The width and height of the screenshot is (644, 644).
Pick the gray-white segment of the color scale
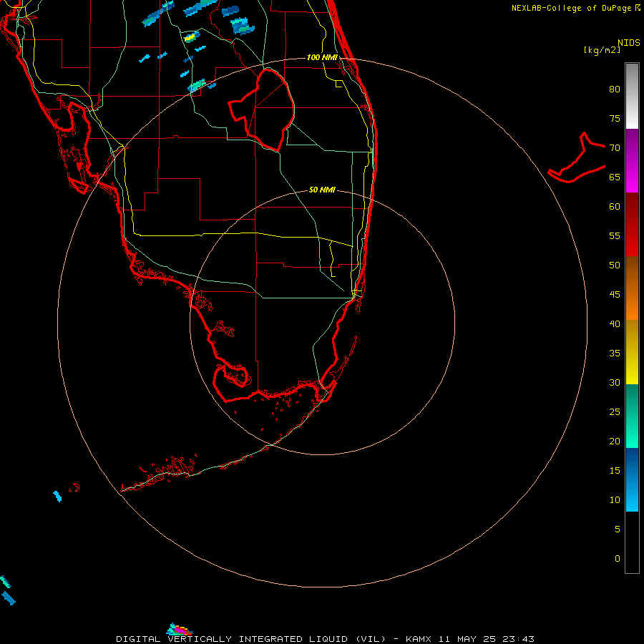pos(632,96)
